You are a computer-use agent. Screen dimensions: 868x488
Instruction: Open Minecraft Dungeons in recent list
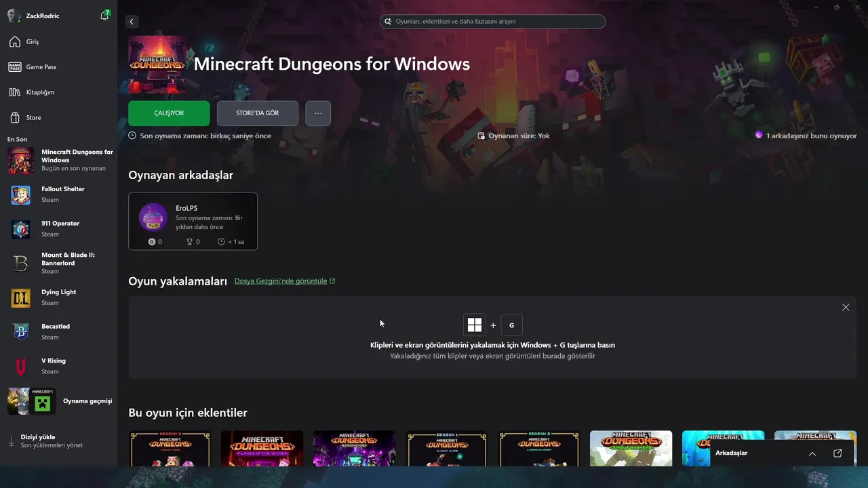point(58,160)
